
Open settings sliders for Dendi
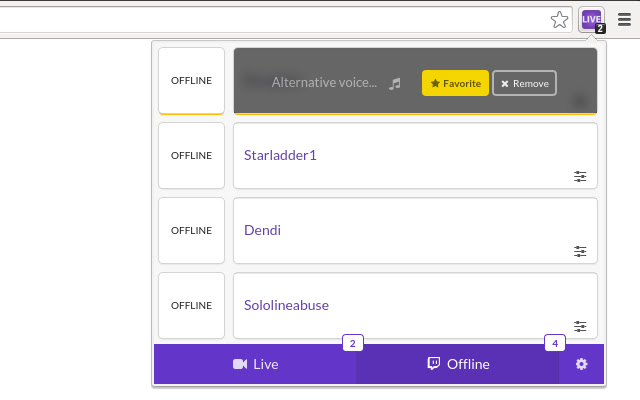(580, 251)
